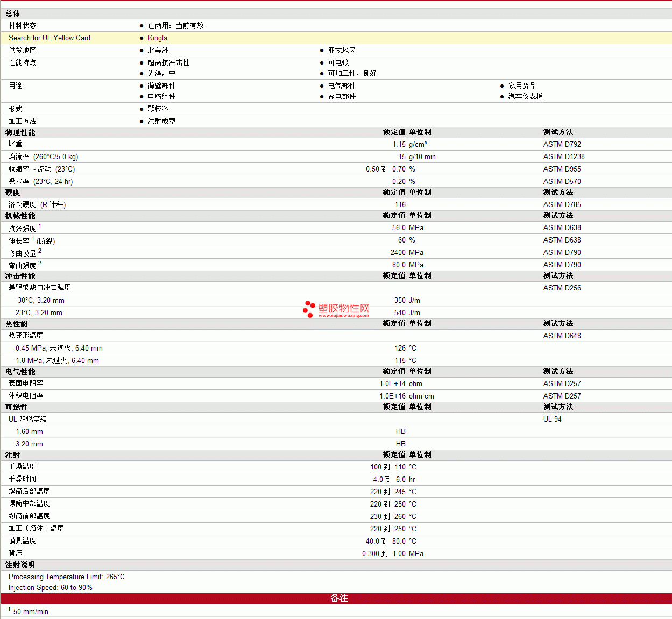This screenshot has width=672, height=619.
Task: Click the 'Search for UL Yellow Card' label
Action: pos(49,38)
